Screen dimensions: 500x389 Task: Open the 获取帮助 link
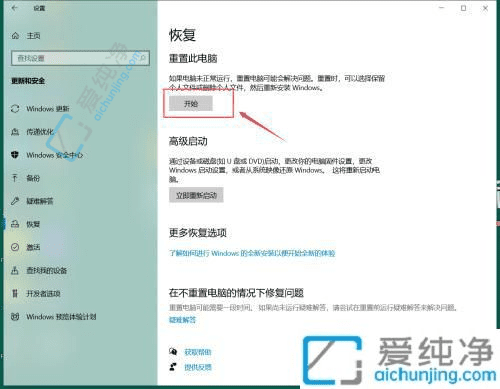click(198, 352)
